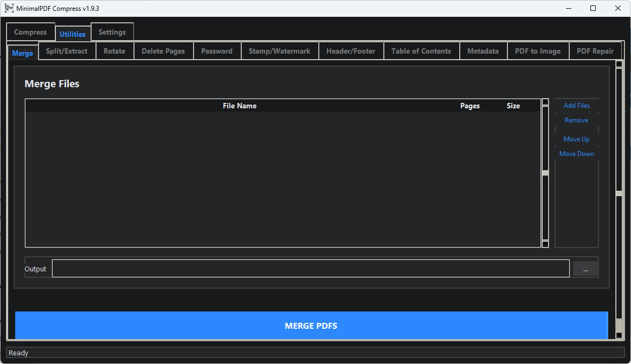Start merging with MERGE PDFS button

pyautogui.click(x=311, y=326)
